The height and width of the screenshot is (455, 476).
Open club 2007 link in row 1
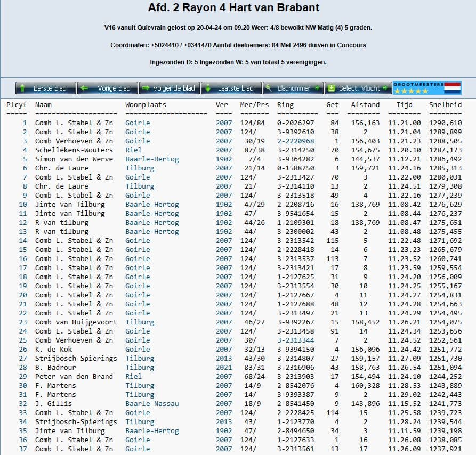pyautogui.click(x=224, y=123)
